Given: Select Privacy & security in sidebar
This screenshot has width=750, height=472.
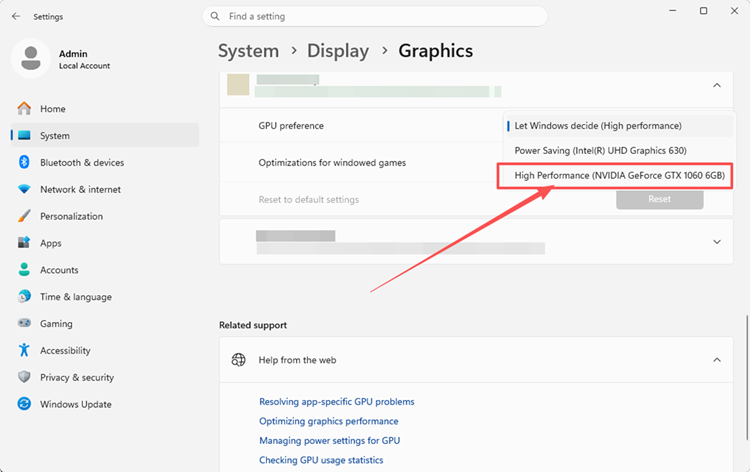Looking at the screenshot, I should point(105,377).
